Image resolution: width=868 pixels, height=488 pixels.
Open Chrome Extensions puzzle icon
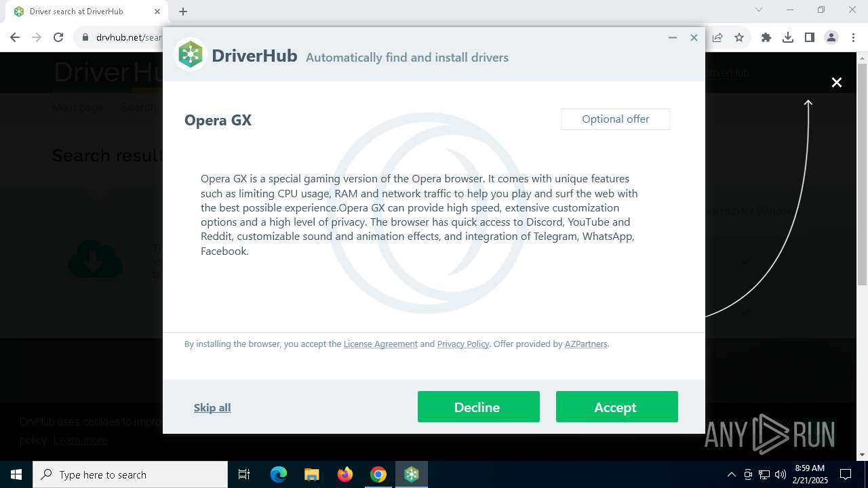pos(766,37)
